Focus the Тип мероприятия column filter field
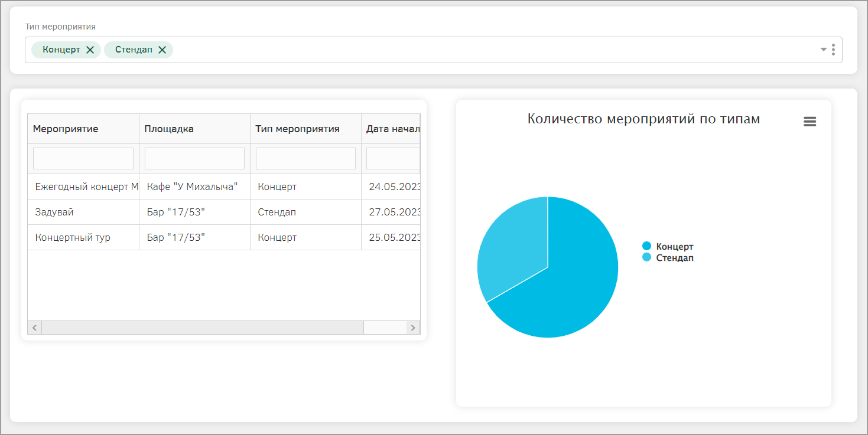Viewport: 868px width, 435px height. click(x=305, y=159)
